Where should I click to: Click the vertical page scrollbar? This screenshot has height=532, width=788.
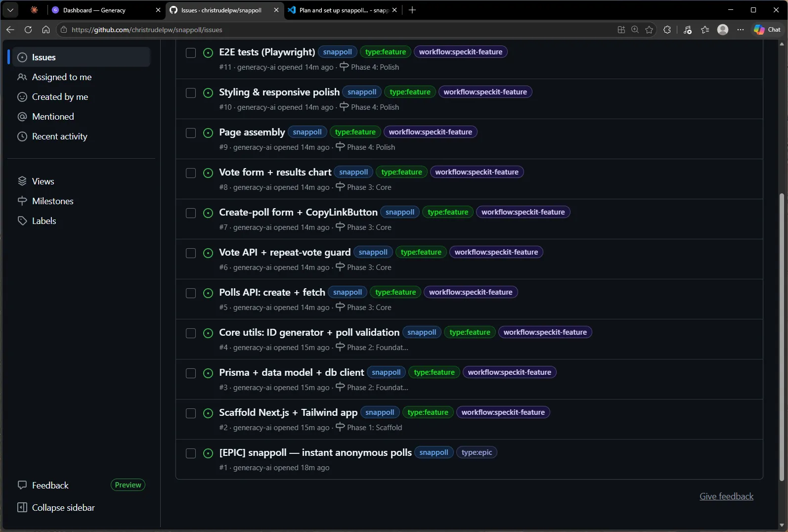tap(782, 336)
